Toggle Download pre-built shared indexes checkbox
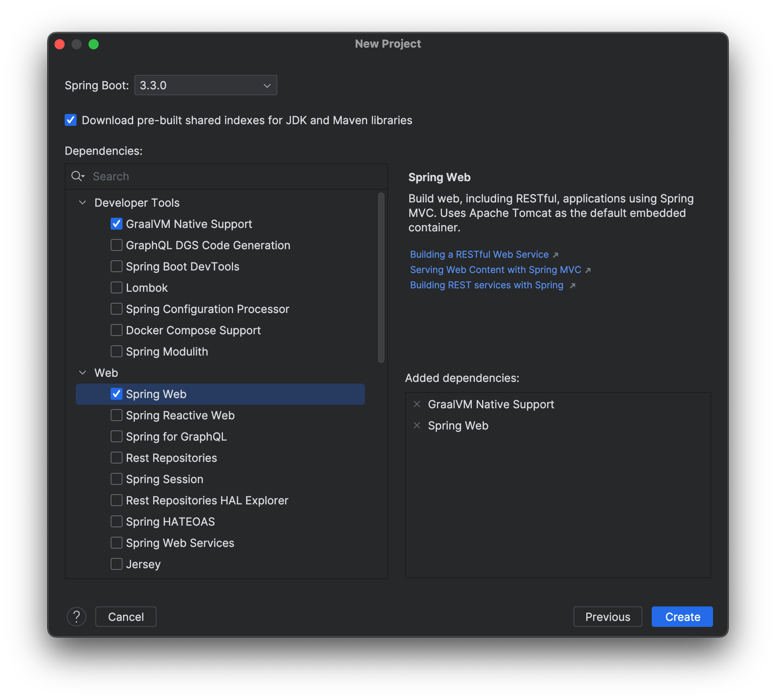Screen dimensions: 776x700 click(x=71, y=120)
